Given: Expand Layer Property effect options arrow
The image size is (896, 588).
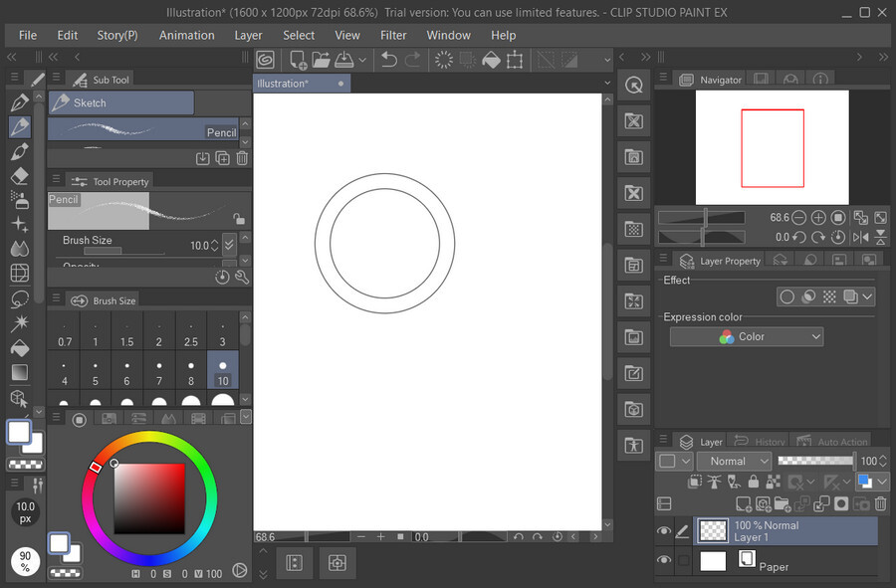Looking at the screenshot, I should pos(868,296).
